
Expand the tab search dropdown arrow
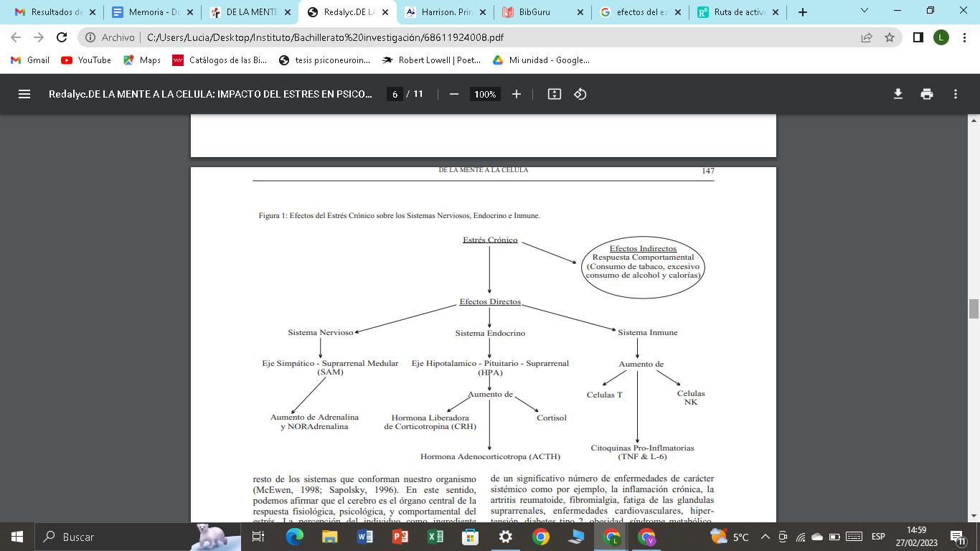click(x=864, y=11)
